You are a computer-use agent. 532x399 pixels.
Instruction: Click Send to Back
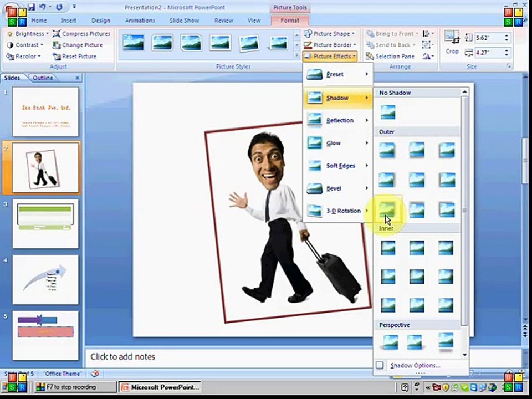pyautogui.click(x=391, y=45)
